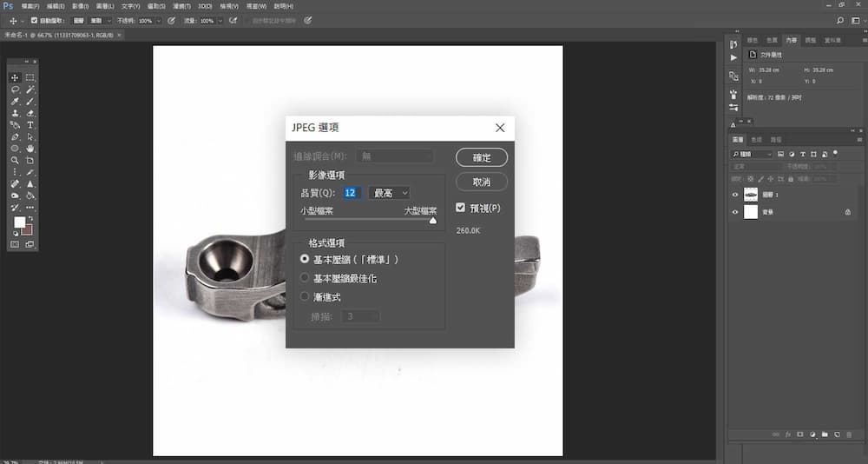The width and height of the screenshot is (868, 464).
Task: Select 漸進式 radio option
Action: 304,296
